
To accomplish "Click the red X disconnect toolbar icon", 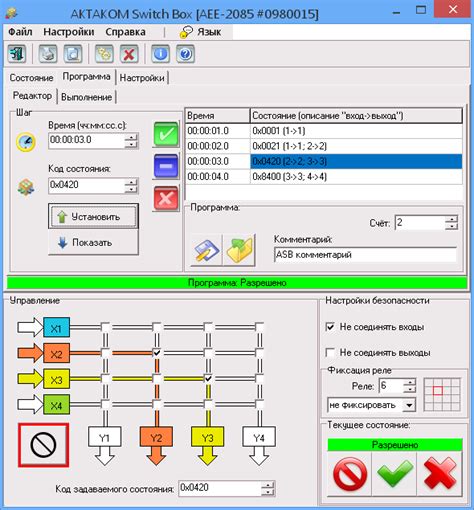I will coord(129,54).
